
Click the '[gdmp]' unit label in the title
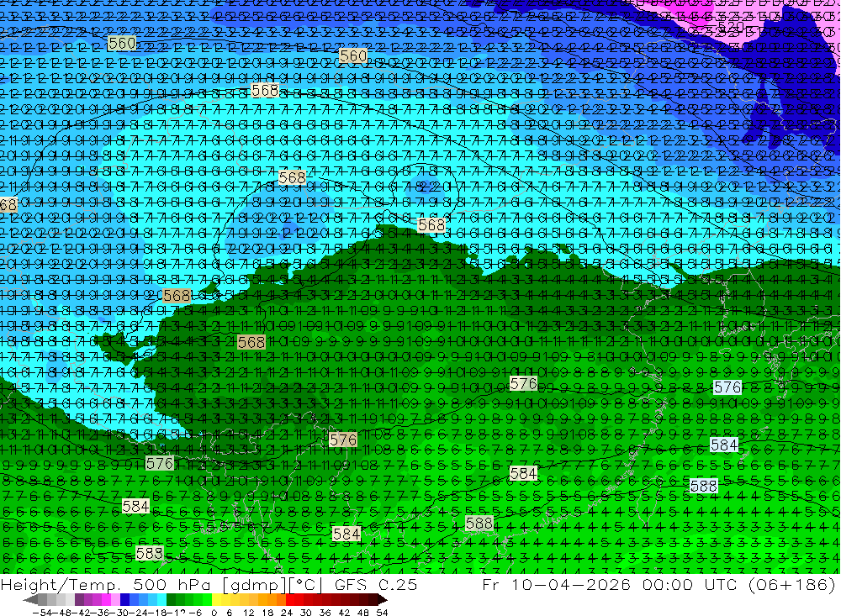click(255, 585)
